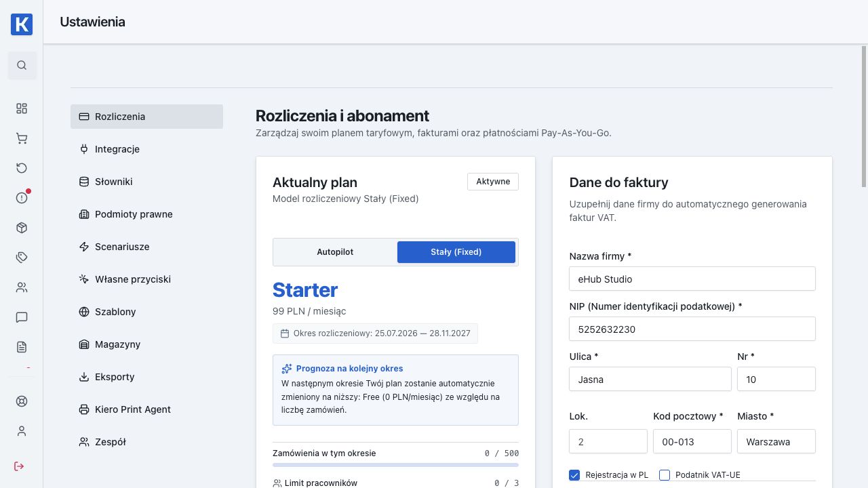
Task: Open the customers people icon
Action: 22,287
